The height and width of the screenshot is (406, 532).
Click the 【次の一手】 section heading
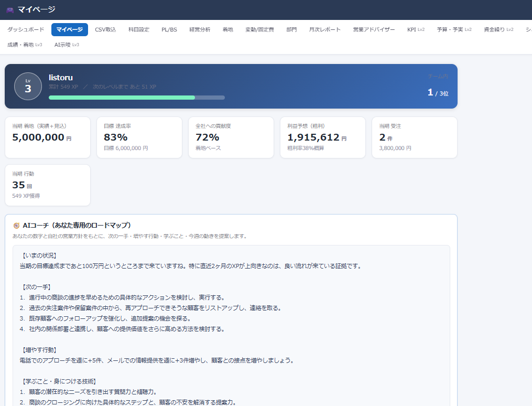tap(35, 287)
